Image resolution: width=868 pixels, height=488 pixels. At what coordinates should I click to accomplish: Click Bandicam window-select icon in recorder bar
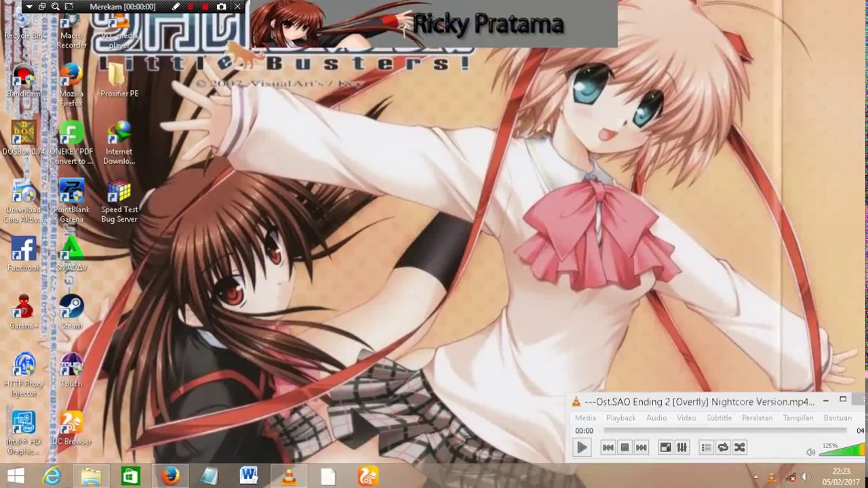(42, 7)
